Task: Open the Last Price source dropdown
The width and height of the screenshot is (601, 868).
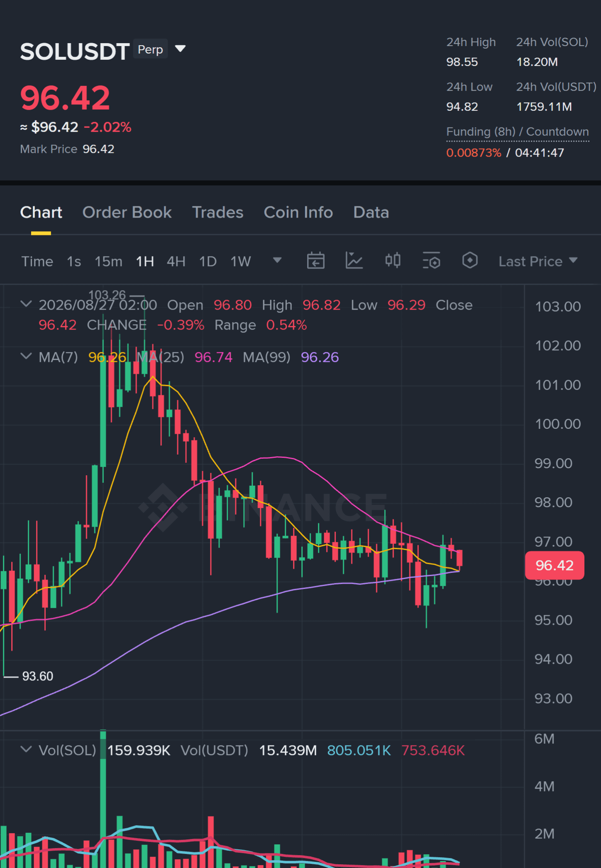Action: pyautogui.click(x=538, y=261)
